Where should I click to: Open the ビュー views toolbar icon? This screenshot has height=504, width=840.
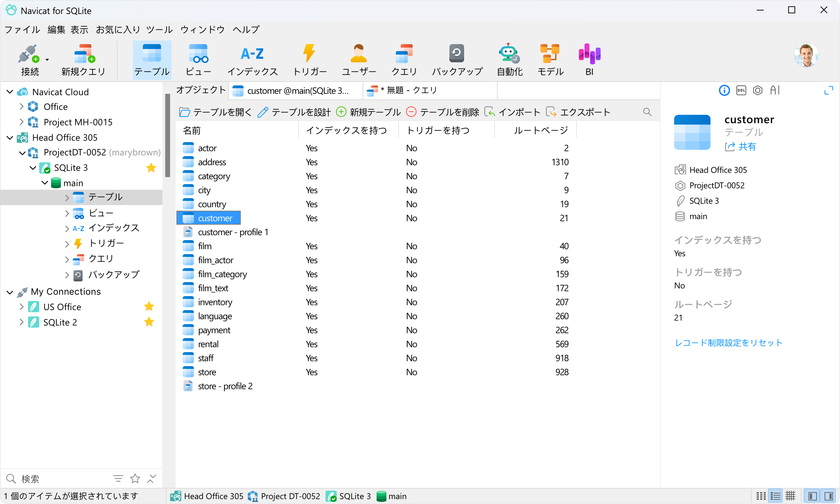click(x=198, y=60)
